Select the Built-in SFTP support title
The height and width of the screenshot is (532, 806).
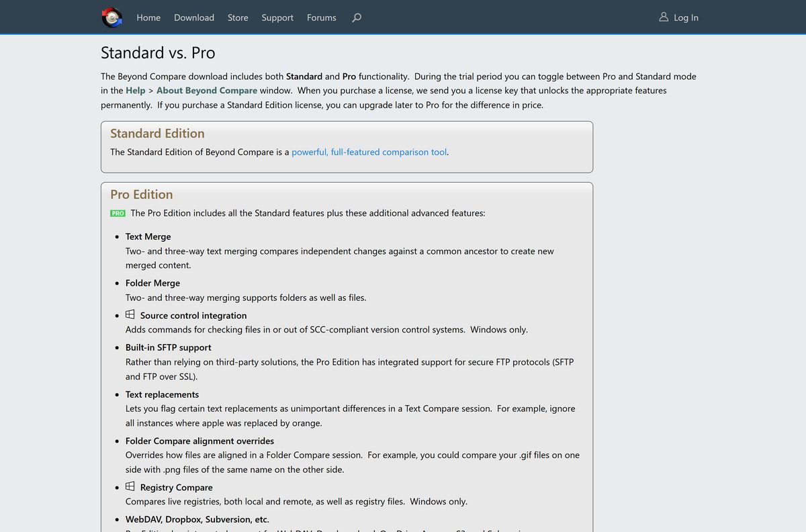tap(169, 347)
